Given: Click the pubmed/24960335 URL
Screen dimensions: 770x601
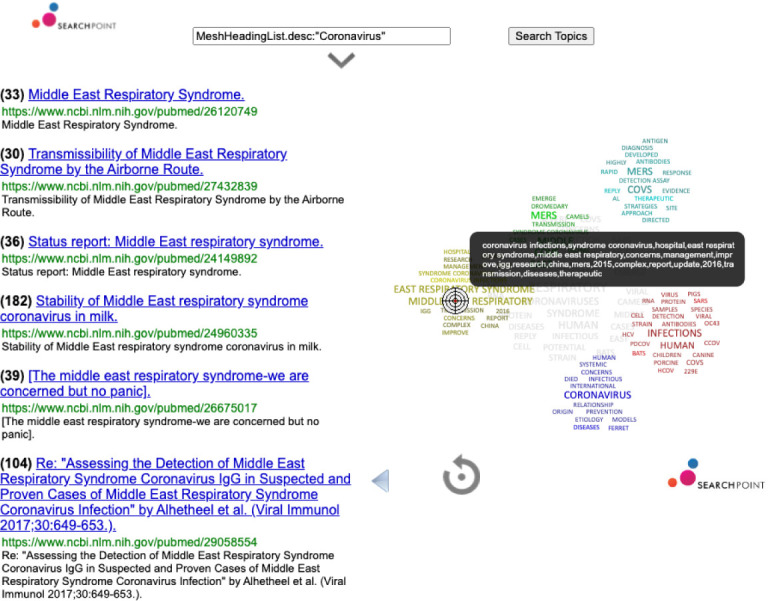Looking at the screenshot, I should tap(130, 333).
